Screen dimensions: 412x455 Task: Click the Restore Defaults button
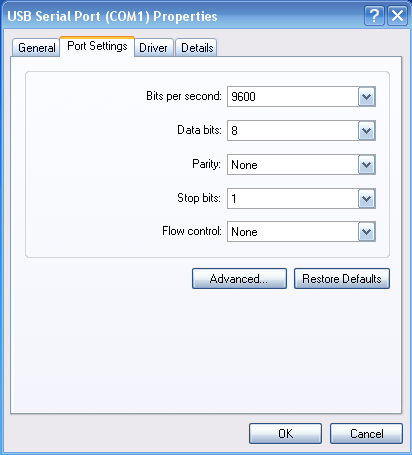[x=342, y=279]
